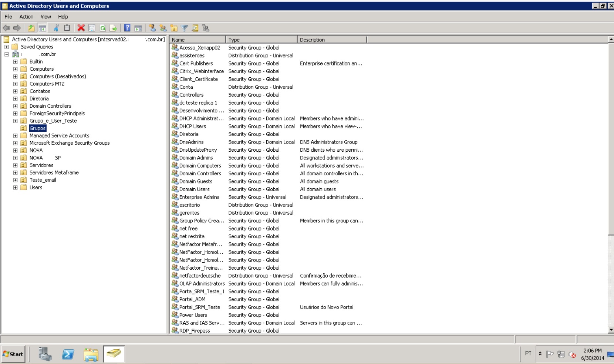The height and width of the screenshot is (364, 614).
Task: Open the View menu
Action: click(x=46, y=17)
